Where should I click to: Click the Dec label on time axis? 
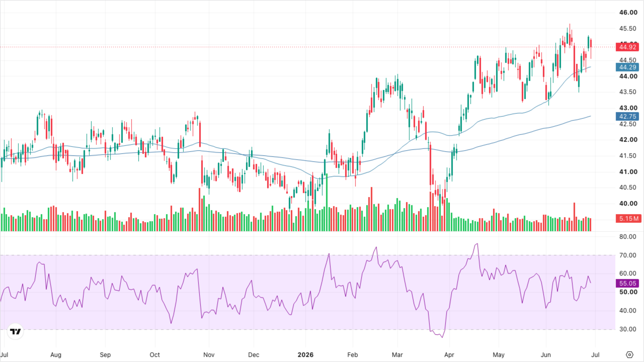coord(254,355)
